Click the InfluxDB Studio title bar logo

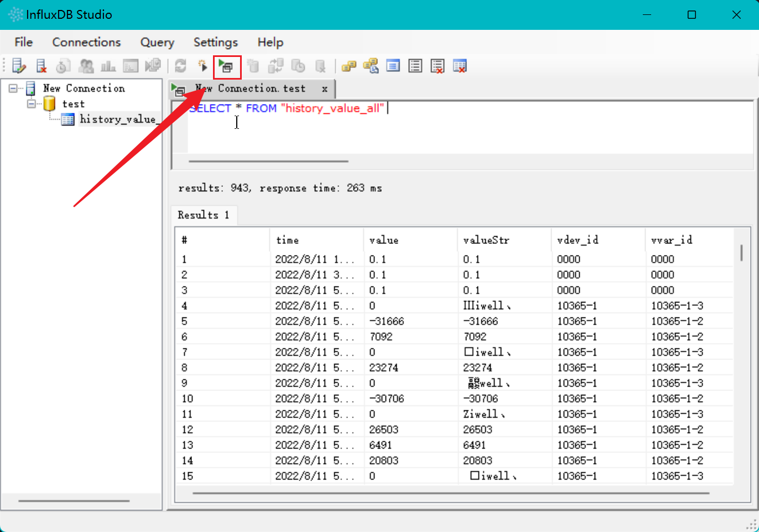(15, 14)
